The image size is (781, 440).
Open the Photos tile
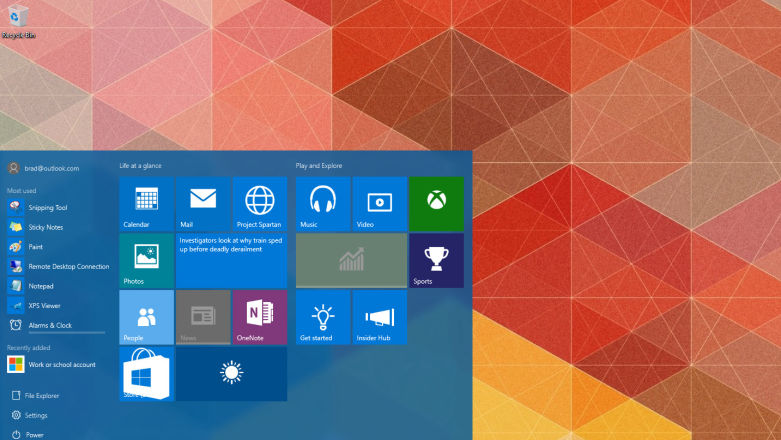pyautogui.click(x=146, y=261)
